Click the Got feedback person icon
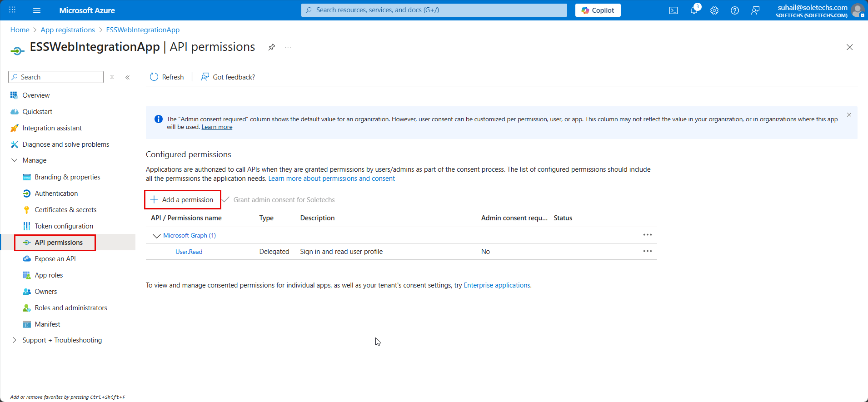The image size is (868, 402). coord(205,77)
